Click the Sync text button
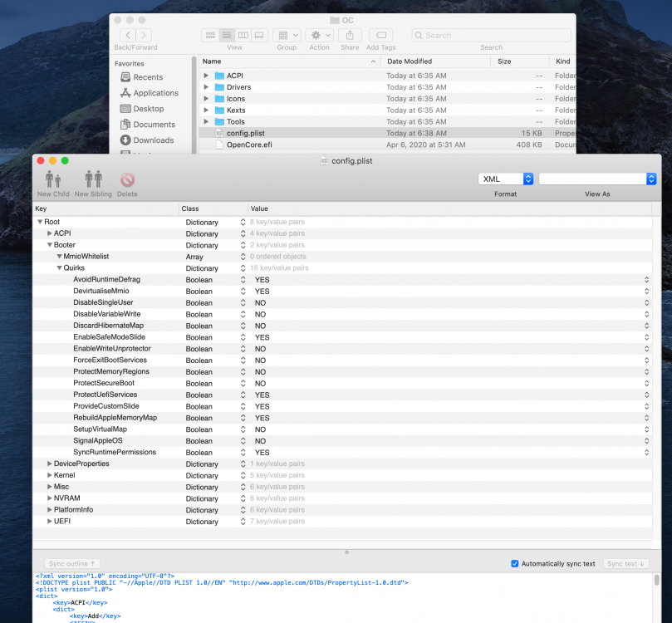 pyautogui.click(x=625, y=563)
